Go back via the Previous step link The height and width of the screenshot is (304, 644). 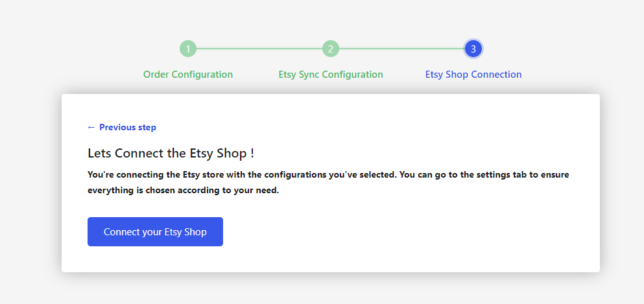[127, 127]
